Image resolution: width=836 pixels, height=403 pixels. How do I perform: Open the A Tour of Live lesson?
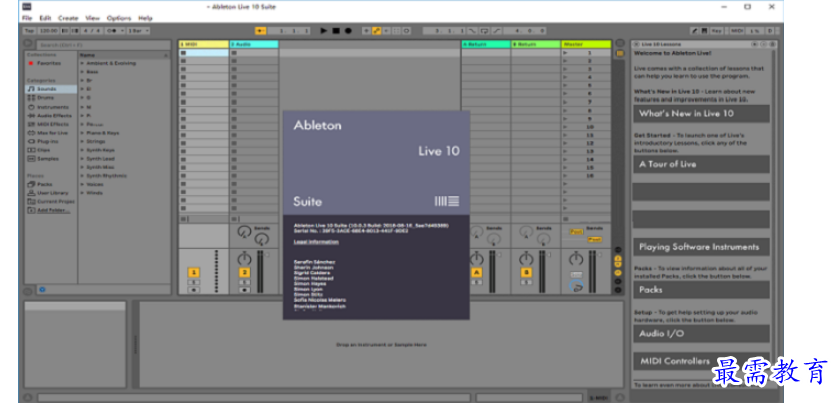[701, 164]
